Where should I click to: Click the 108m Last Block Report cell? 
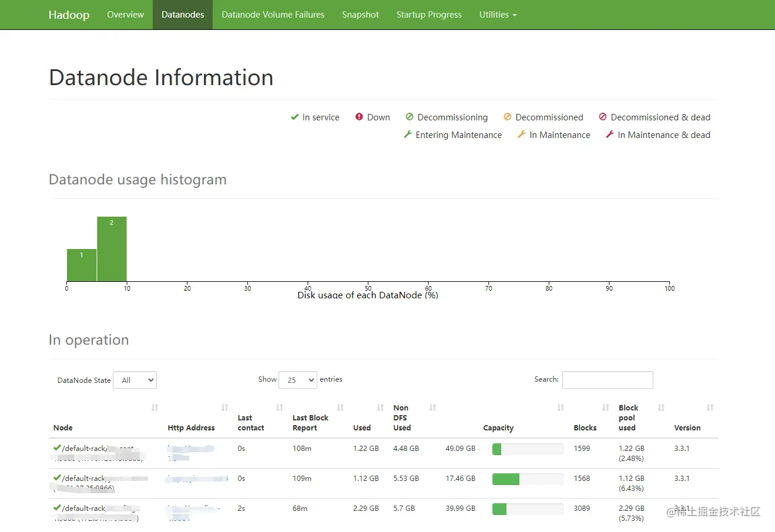(302, 449)
